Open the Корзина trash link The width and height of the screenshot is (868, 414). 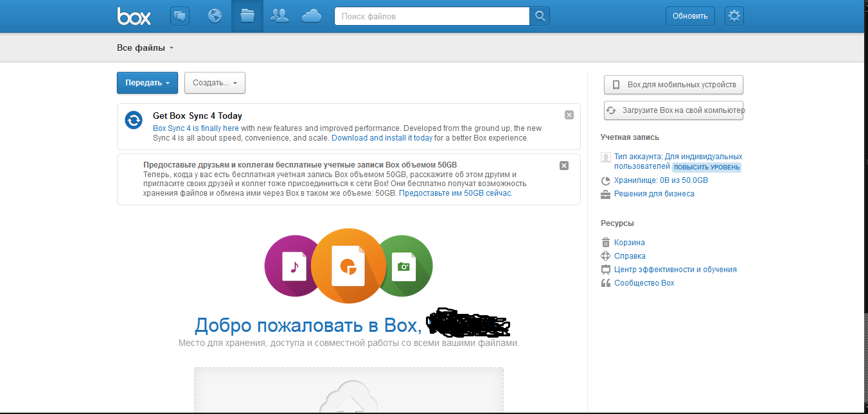point(630,243)
